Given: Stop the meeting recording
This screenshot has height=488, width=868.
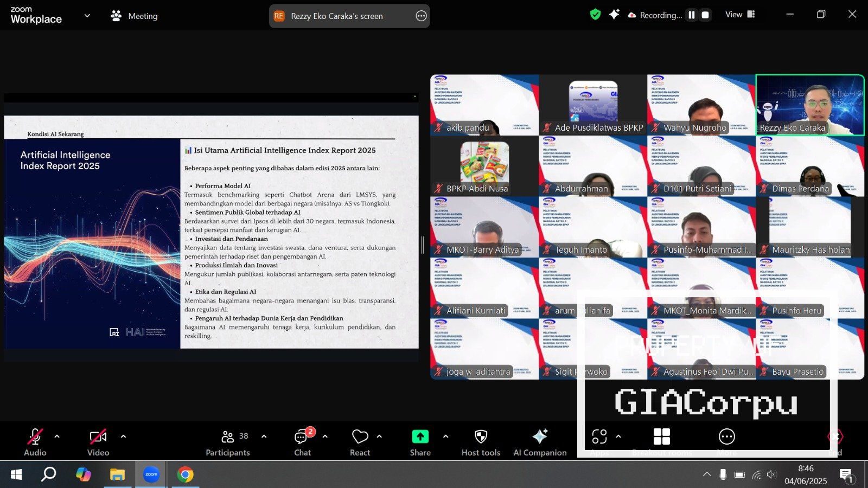Looking at the screenshot, I should [705, 15].
